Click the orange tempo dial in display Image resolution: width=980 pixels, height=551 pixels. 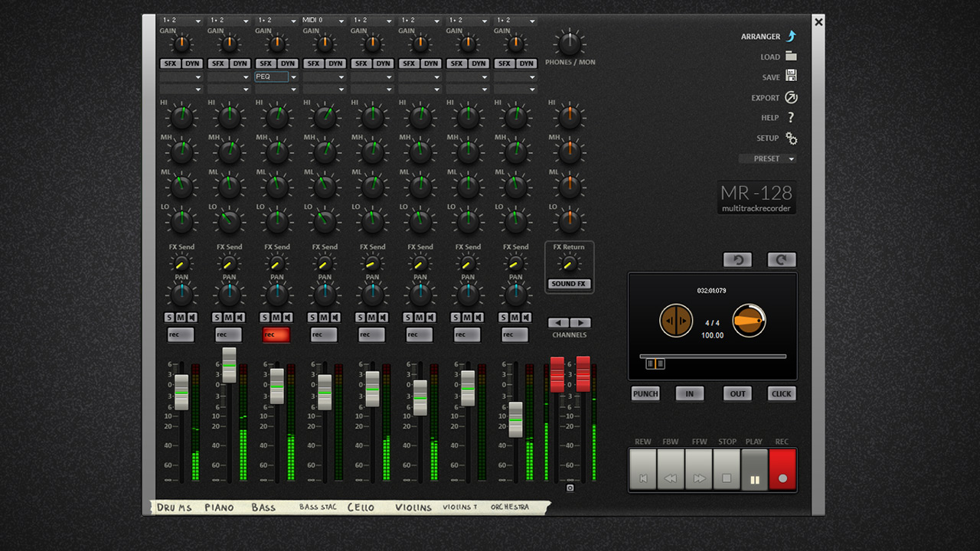749,321
